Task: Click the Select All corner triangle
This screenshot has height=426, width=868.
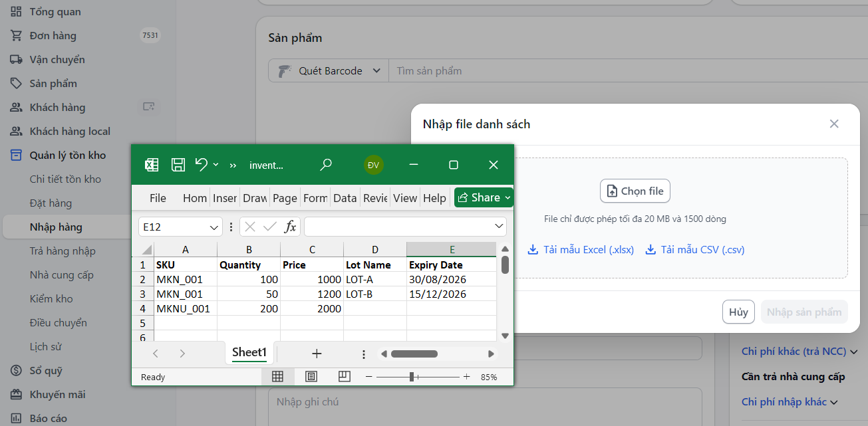Action: [146, 250]
